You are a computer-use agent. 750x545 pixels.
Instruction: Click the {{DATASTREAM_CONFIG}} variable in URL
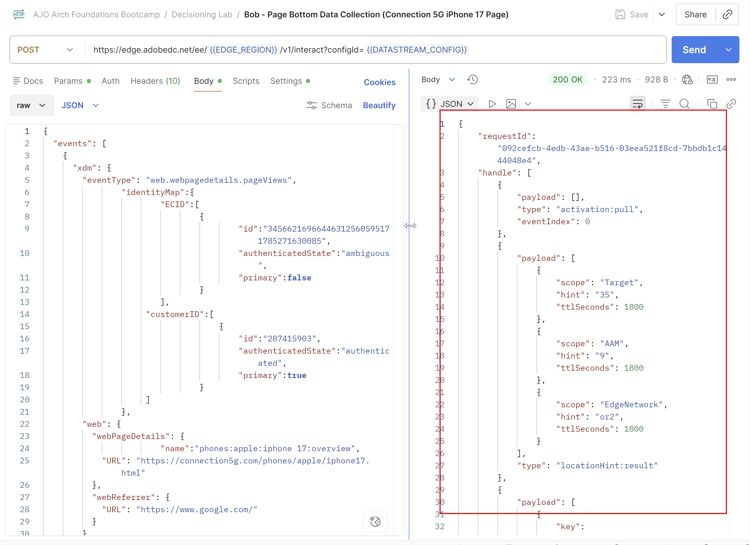417,50
